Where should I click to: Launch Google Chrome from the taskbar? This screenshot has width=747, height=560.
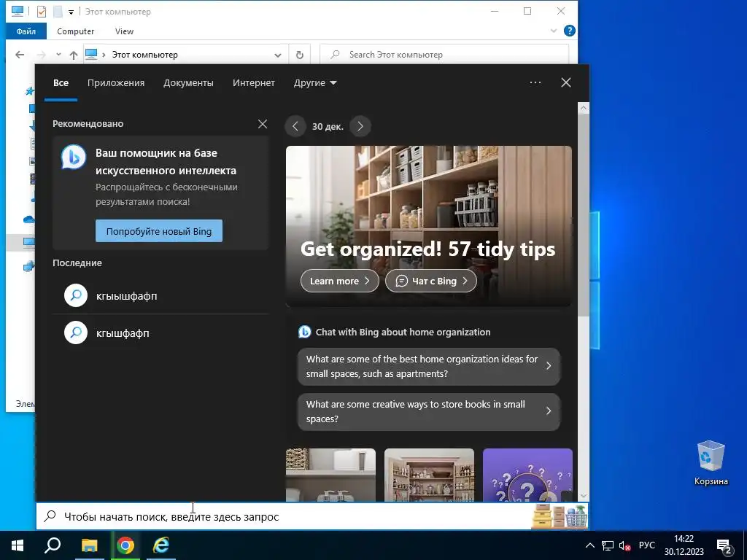125,545
